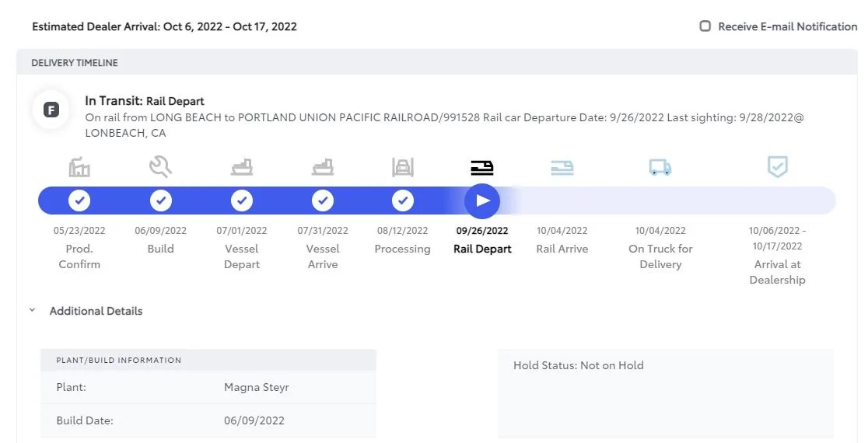
Task: Click the Prod. Confirm label
Action: [x=79, y=256]
